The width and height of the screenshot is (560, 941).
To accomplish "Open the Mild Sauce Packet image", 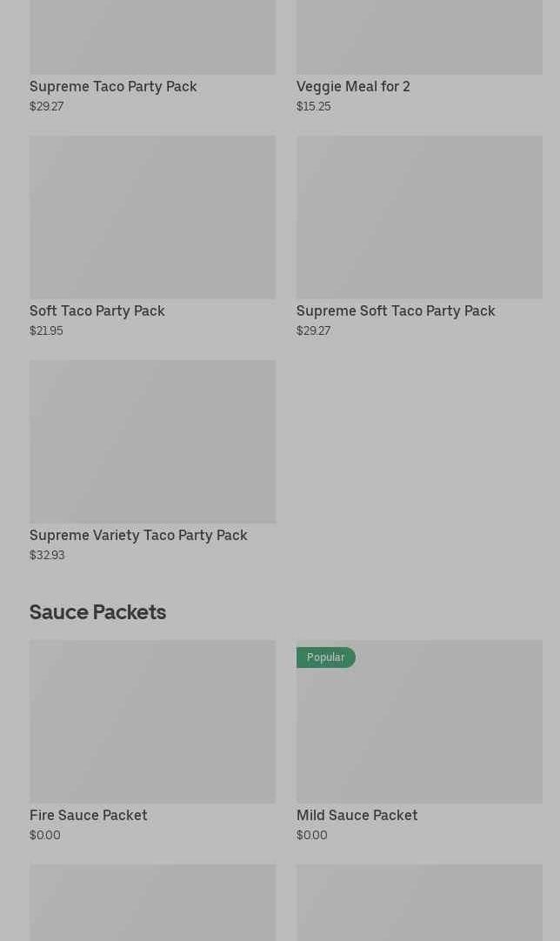I will tap(419, 731).
